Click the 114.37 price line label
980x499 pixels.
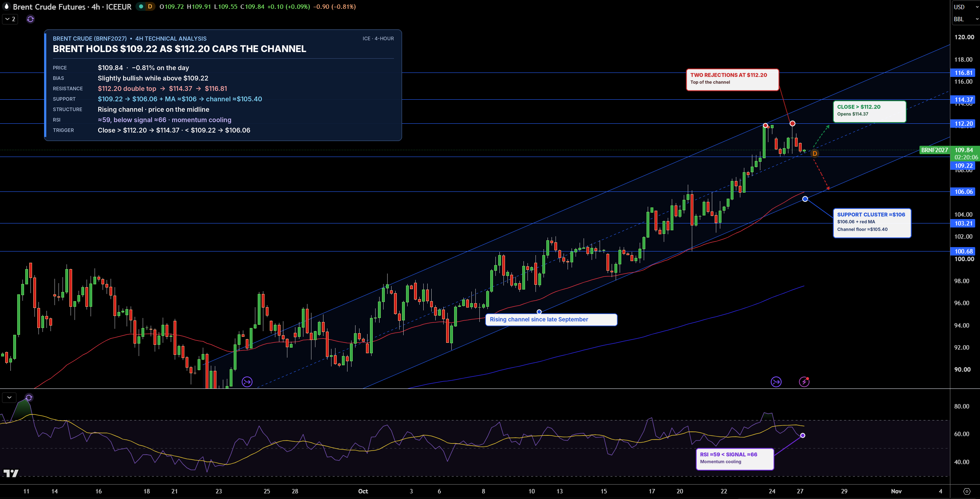963,99
